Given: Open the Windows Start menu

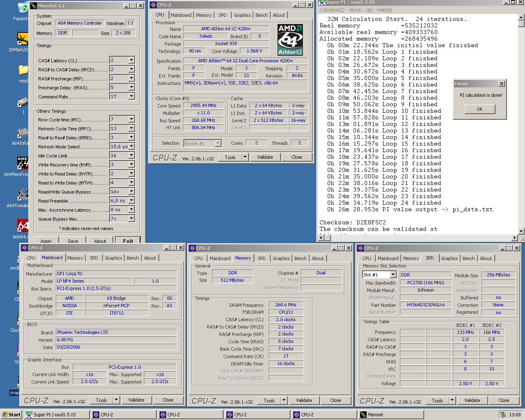Looking at the screenshot, I should coord(11,415).
